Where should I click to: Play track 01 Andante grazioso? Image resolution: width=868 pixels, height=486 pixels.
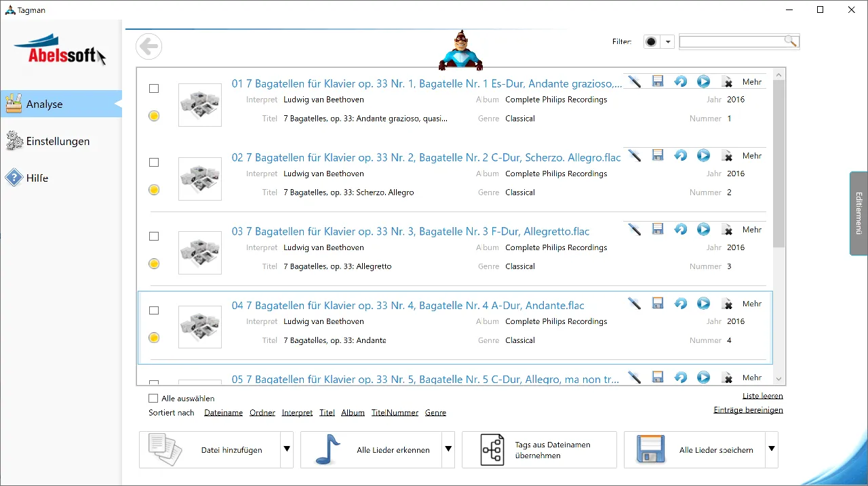703,81
